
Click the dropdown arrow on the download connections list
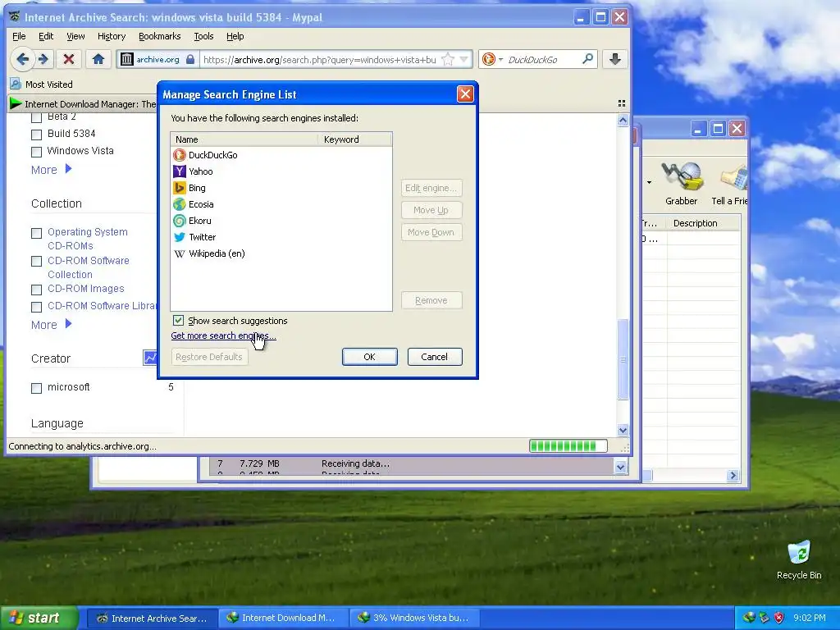tap(620, 467)
